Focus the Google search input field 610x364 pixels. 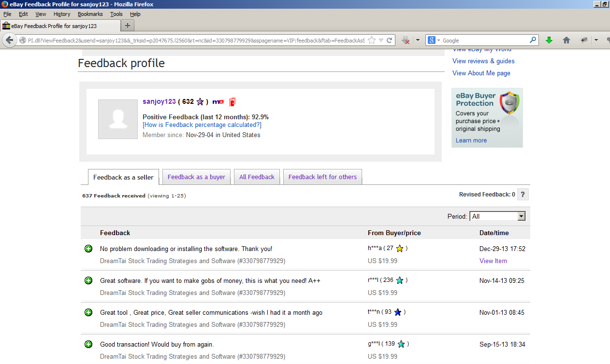485,41
